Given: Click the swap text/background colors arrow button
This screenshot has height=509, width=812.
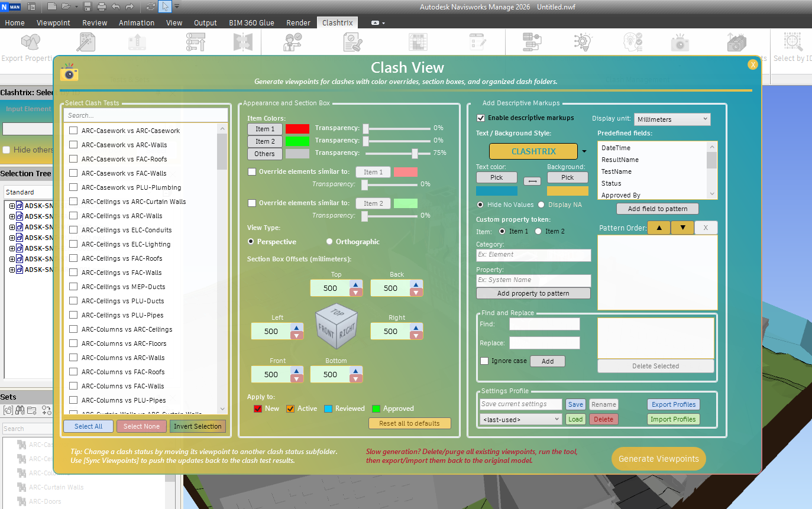Looking at the screenshot, I should pos(532,181).
